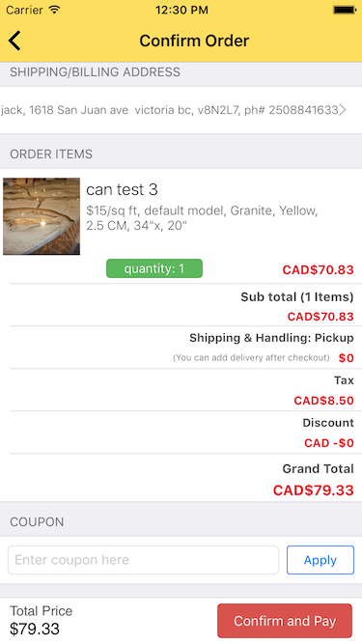This screenshot has height=644, width=362.
Task: Click the Apply coupon button
Action: coord(320,560)
